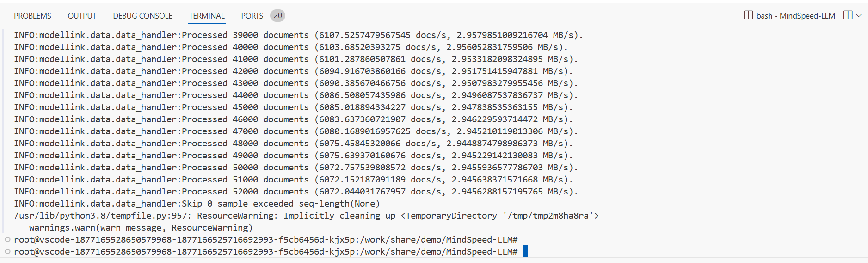The image size is (868, 263).
Task: Click the 'Processed 52000 documents' log line
Action: 296,192
